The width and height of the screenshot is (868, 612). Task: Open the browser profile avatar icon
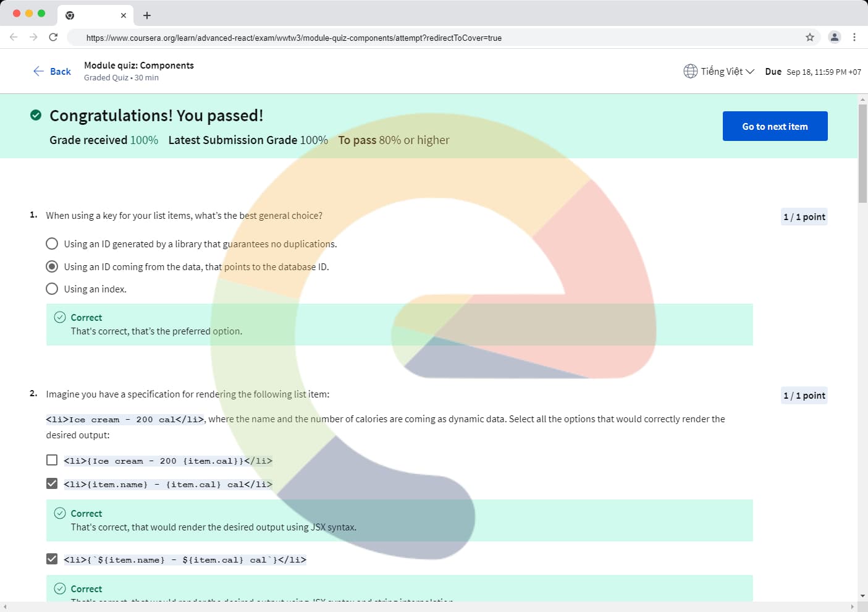[834, 37]
